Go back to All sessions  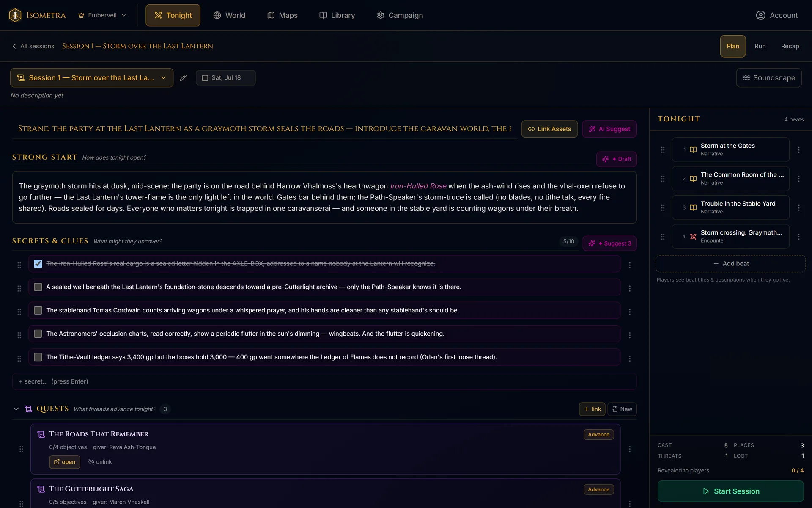33,46
